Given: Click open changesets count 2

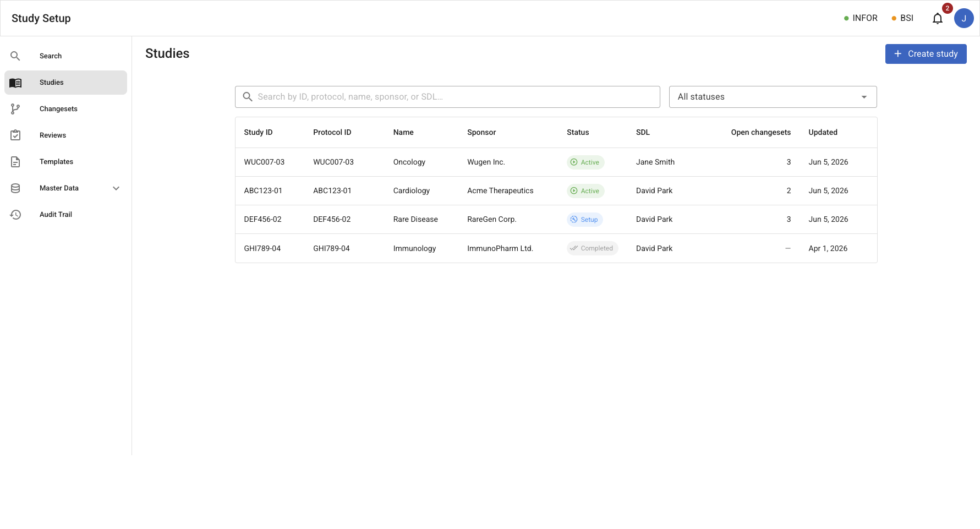Looking at the screenshot, I should click(x=789, y=191).
